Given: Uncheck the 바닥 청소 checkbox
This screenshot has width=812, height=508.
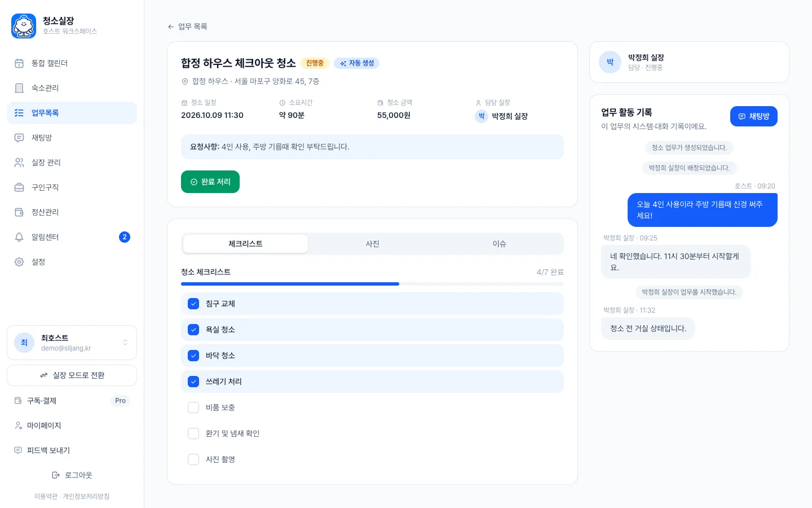Looking at the screenshot, I should [x=193, y=356].
